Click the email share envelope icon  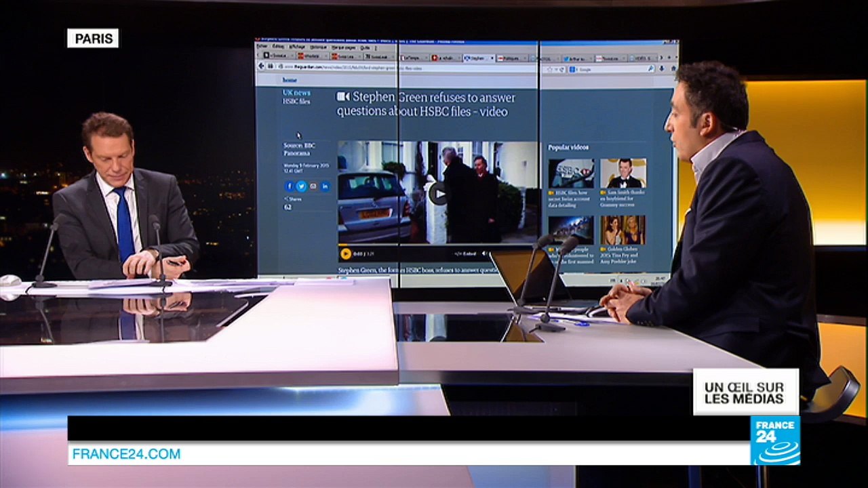(x=313, y=186)
